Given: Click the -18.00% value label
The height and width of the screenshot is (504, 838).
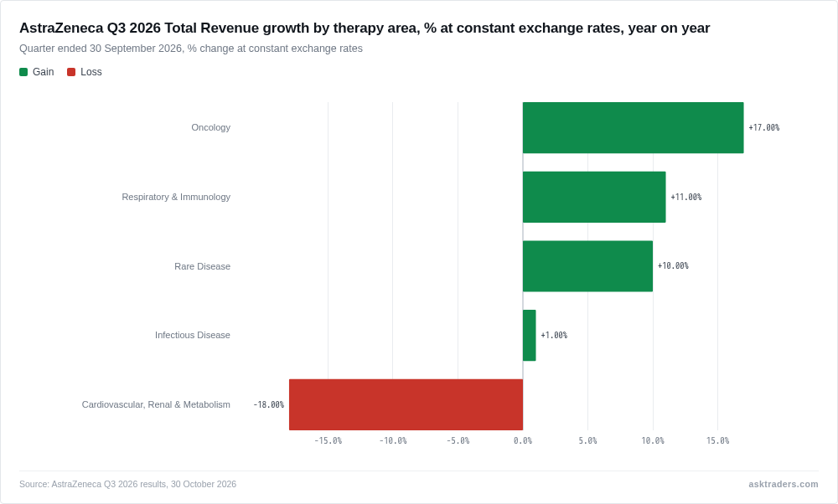Looking at the screenshot, I should (x=268, y=404).
